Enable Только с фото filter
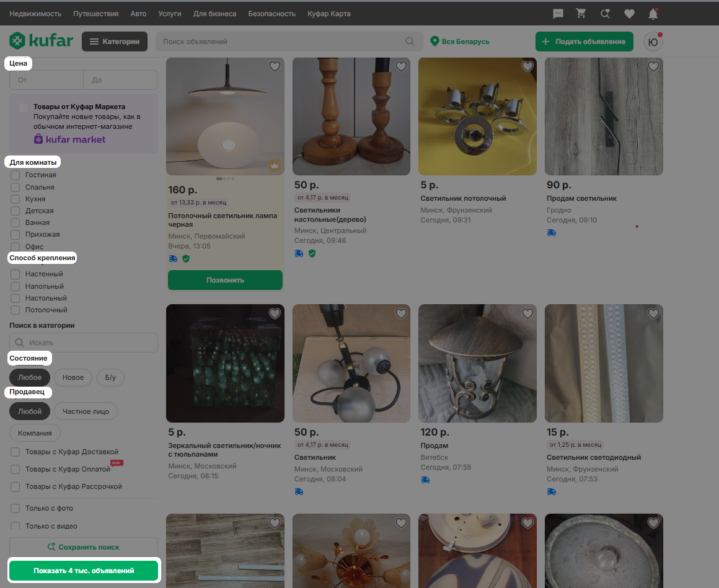This screenshot has width=719, height=588. 15,508
